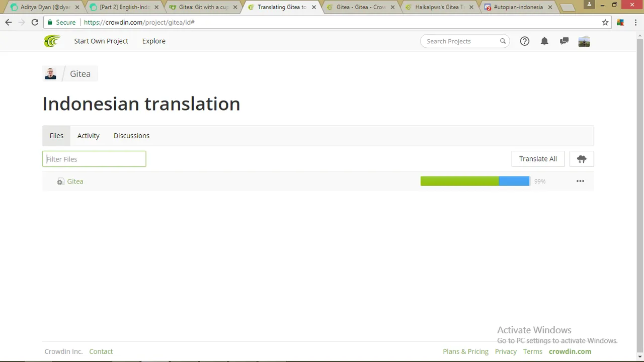
Task: Open the Plans & Pricing footer link
Action: [x=465, y=351]
